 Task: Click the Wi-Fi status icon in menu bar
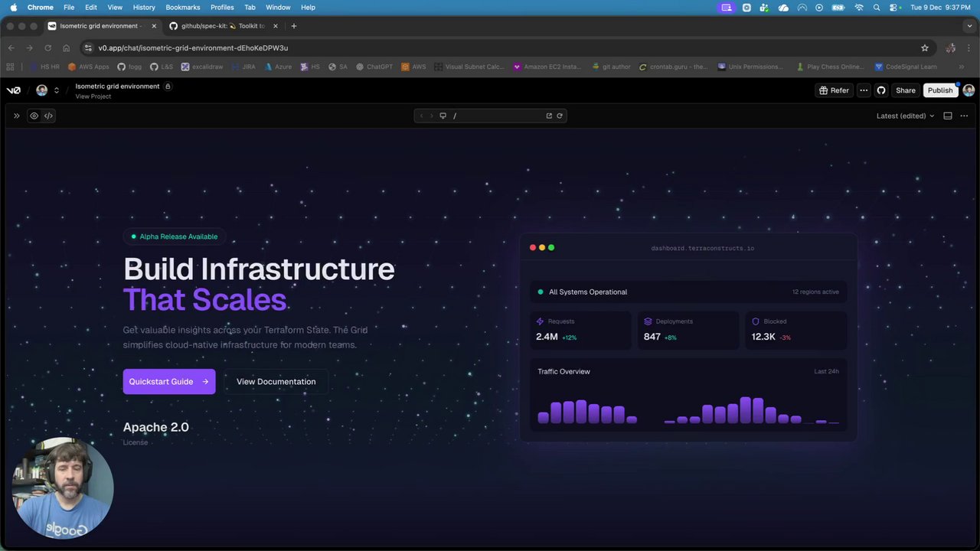[x=859, y=7]
